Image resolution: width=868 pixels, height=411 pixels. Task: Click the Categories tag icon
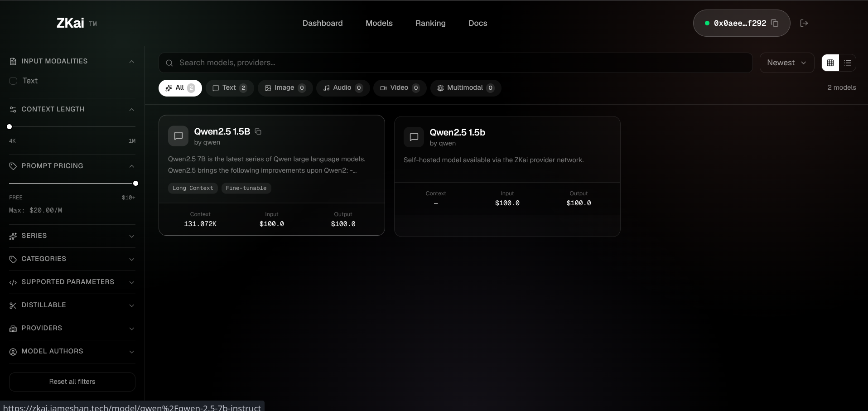point(13,259)
